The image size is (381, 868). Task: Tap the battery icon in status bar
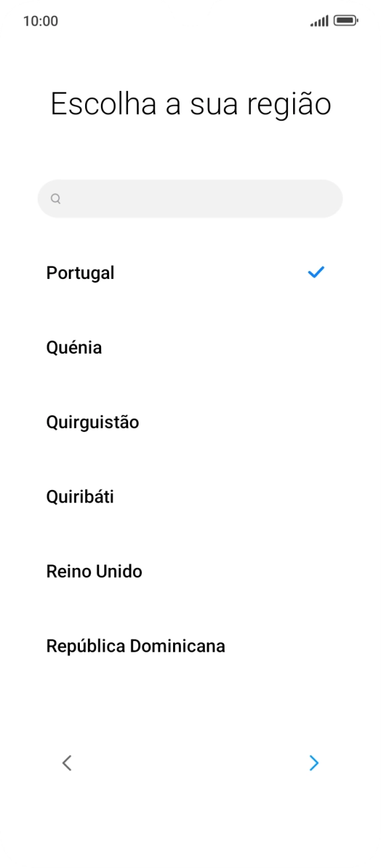[x=344, y=20]
